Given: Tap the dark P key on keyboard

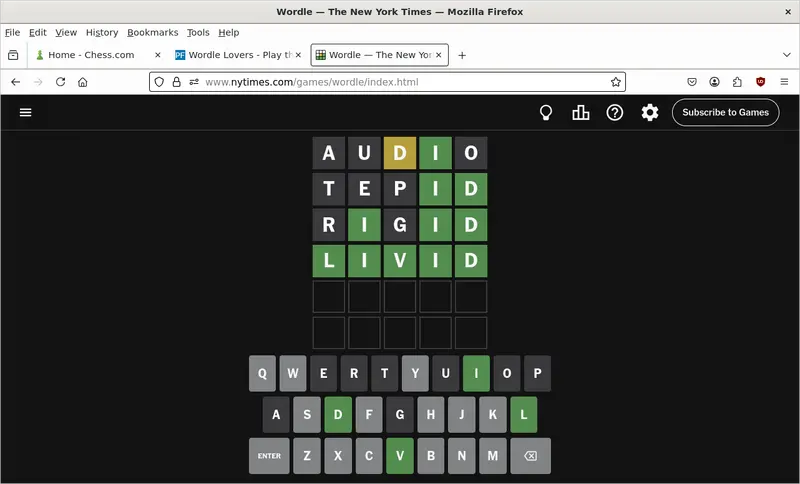Looking at the screenshot, I should click(538, 373).
